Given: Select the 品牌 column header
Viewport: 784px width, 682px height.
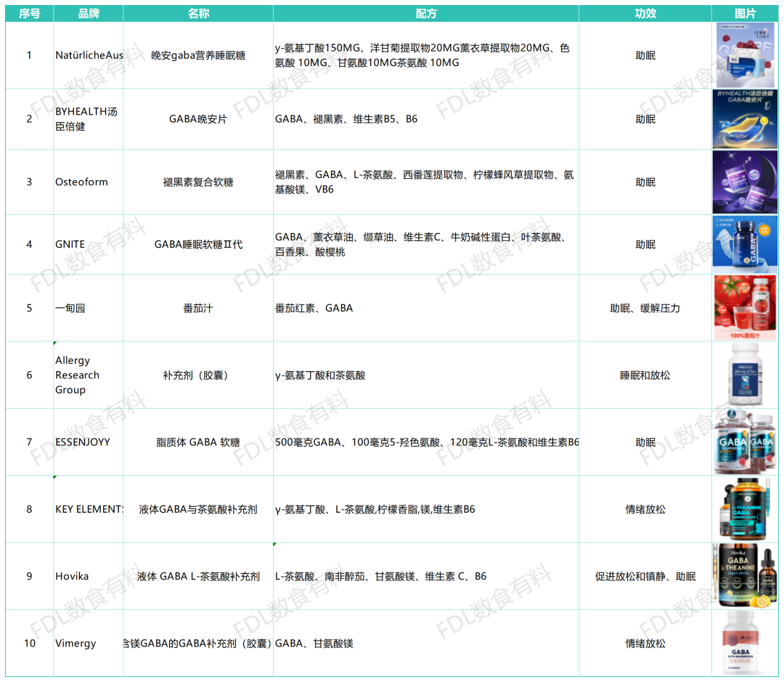Looking at the screenshot, I should (x=89, y=14).
